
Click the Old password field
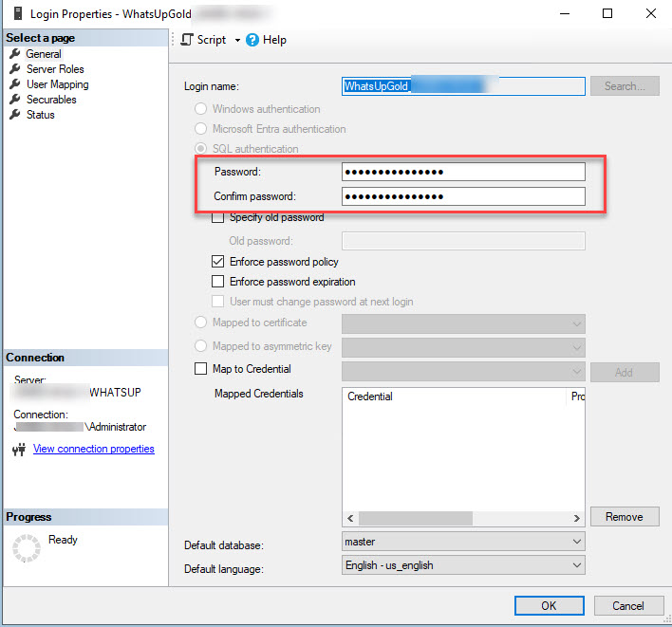(463, 241)
